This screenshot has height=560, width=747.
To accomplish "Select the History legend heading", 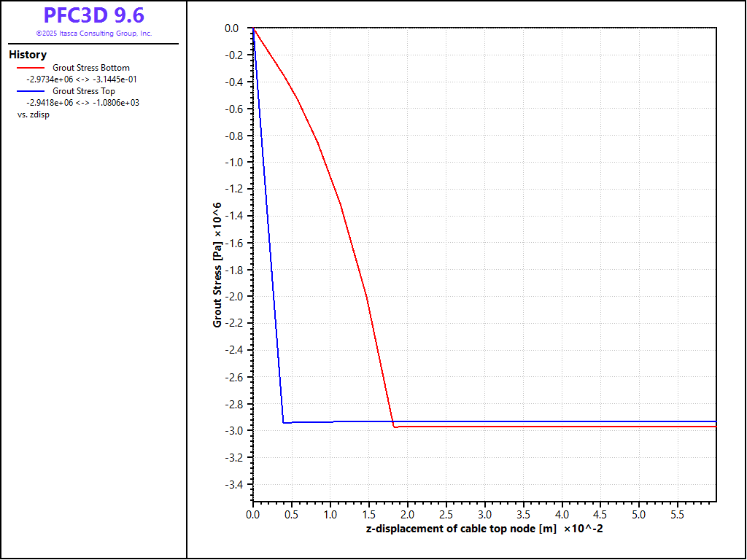I will pyautogui.click(x=28, y=55).
